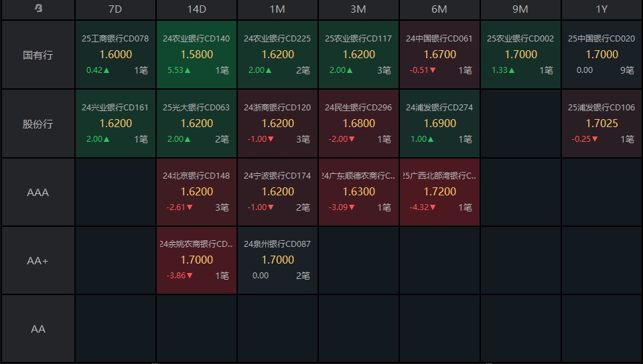Open the 24宁波银行CD174 cell

click(x=277, y=191)
